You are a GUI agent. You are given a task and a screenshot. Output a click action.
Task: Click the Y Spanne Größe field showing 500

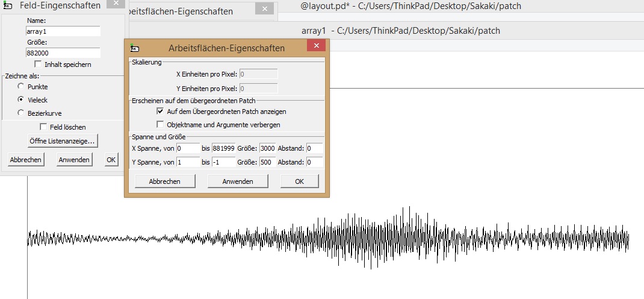pos(267,162)
